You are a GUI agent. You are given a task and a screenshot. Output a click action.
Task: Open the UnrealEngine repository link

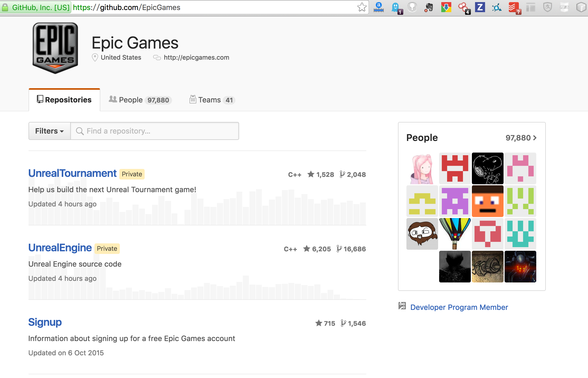point(60,248)
